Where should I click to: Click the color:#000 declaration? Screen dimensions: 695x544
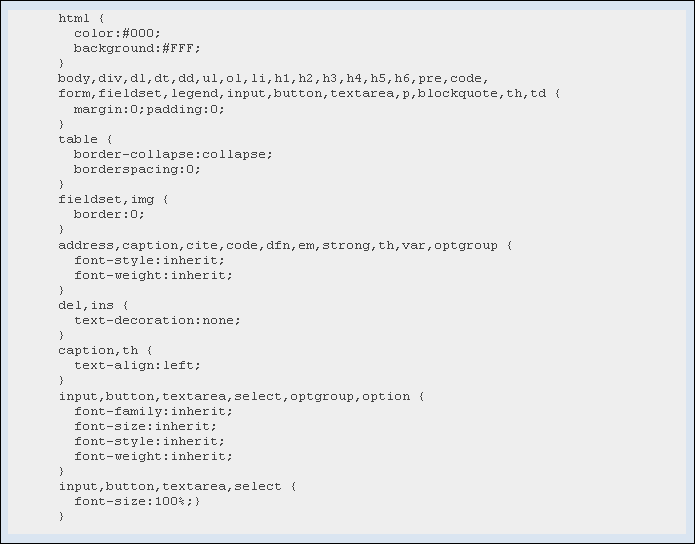tap(117, 33)
